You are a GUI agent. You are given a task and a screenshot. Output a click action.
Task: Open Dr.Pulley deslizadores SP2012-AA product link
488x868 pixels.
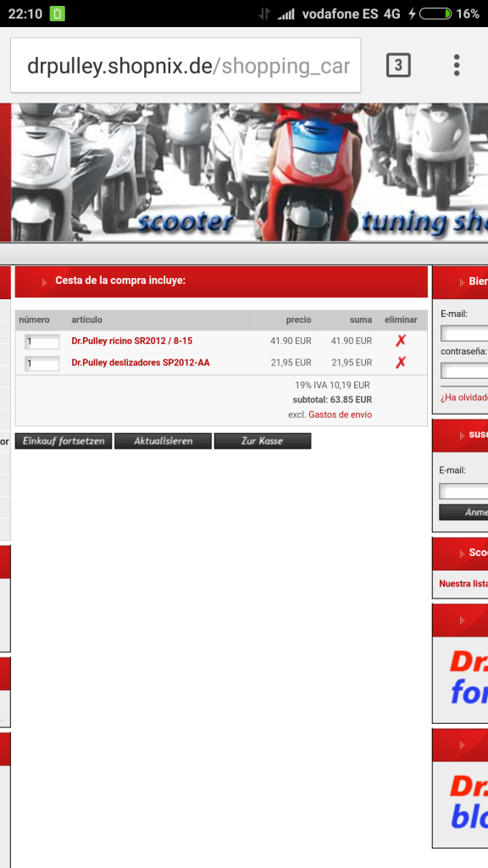pos(141,363)
